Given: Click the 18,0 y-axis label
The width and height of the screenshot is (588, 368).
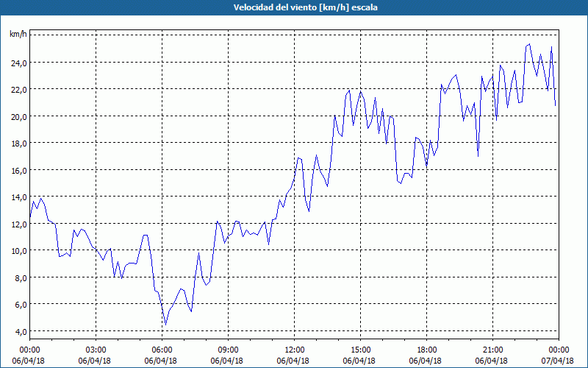Looking at the screenshot, I should (19, 144).
